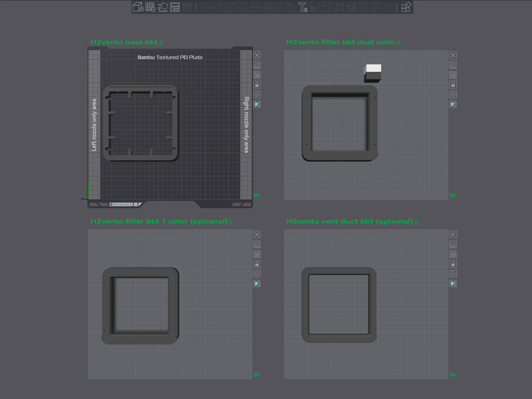Open the Mesh boolean tool
This screenshot has width=532, height=399.
[x=266, y=7]
